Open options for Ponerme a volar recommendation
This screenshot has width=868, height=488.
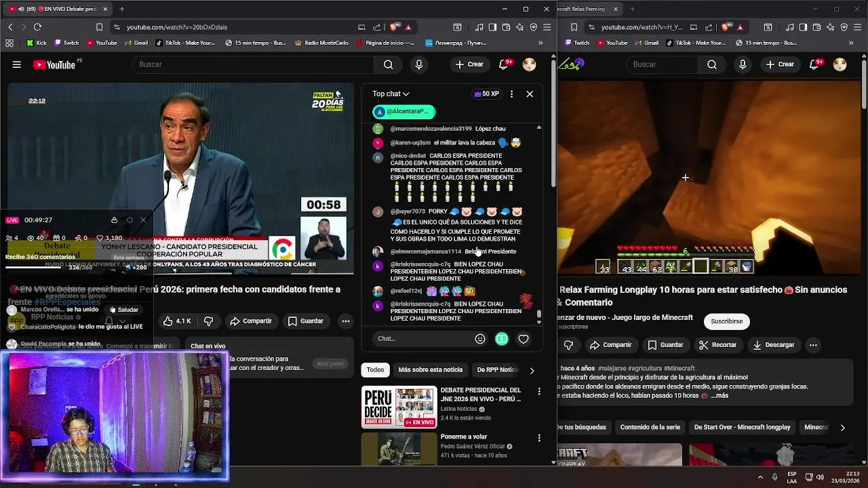[x=539, y=439]
